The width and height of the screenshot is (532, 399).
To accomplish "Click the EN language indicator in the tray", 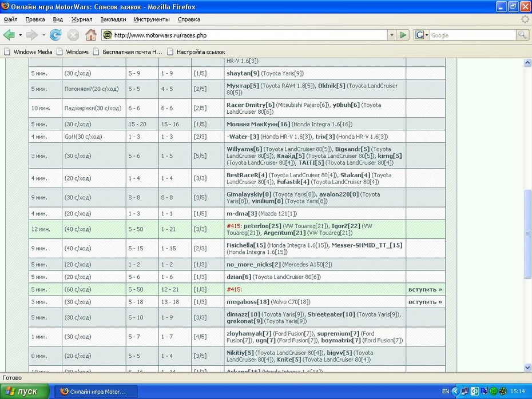I will tap(446, 392).
